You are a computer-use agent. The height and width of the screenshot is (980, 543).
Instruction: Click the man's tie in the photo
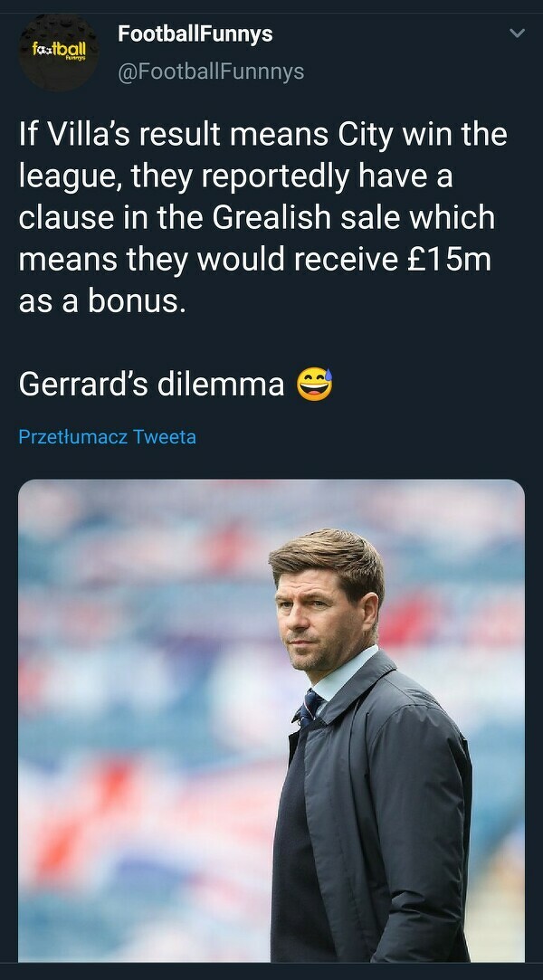[312, 703]
